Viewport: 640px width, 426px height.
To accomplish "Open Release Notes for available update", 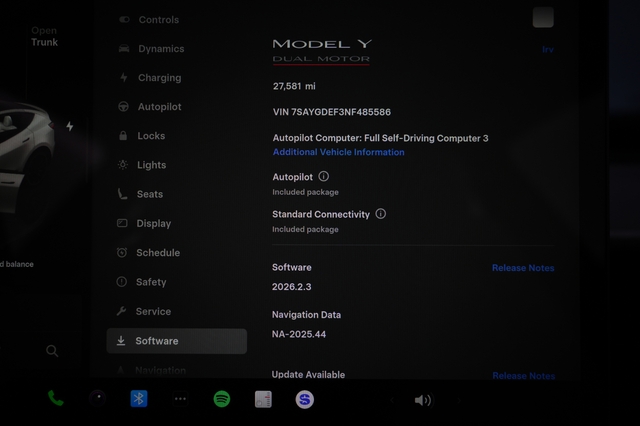I will tap(524, 376).
